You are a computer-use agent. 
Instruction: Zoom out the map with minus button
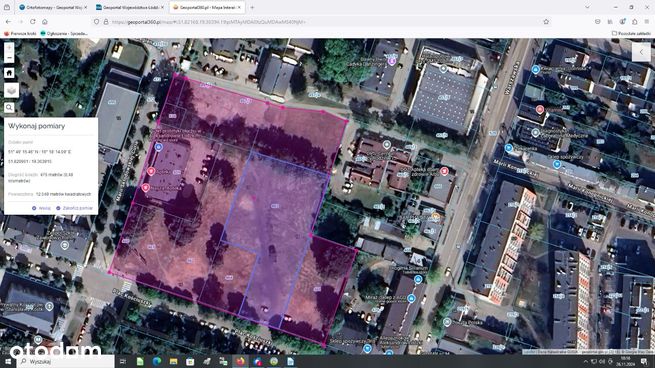tap(9, 58)
